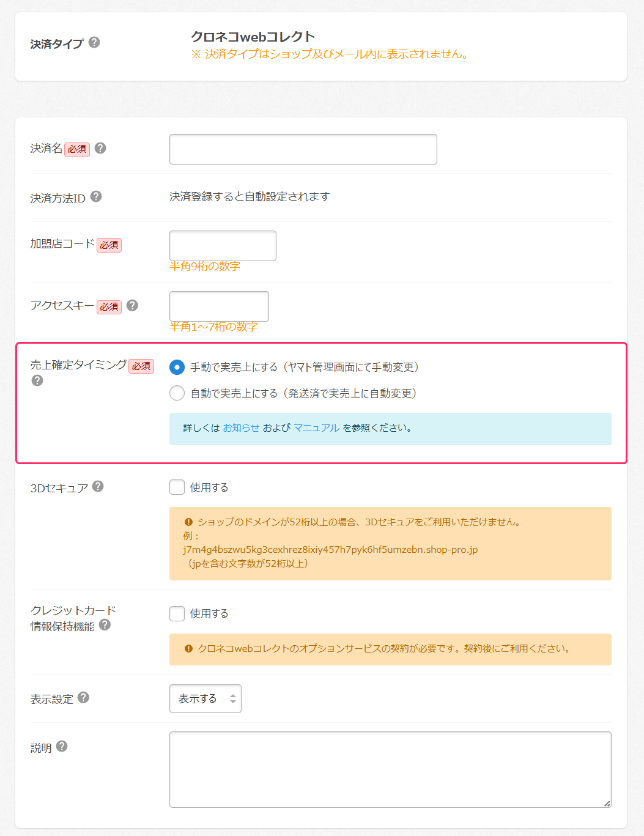Choose 自動で実売上にする option
The width and height of the screenshot is (644, 836).
coord(177,393)
